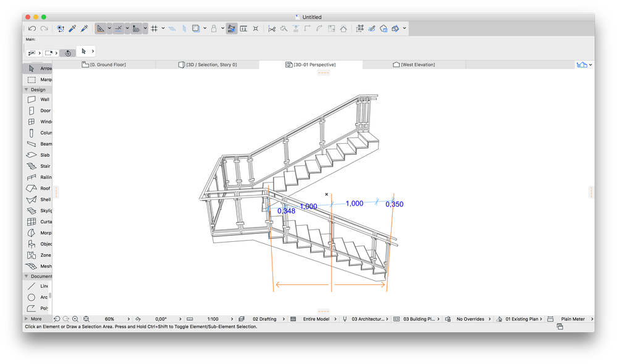Select the Beam tool
The height and width of the screenshot is (364, 617).
pos(38,144)
